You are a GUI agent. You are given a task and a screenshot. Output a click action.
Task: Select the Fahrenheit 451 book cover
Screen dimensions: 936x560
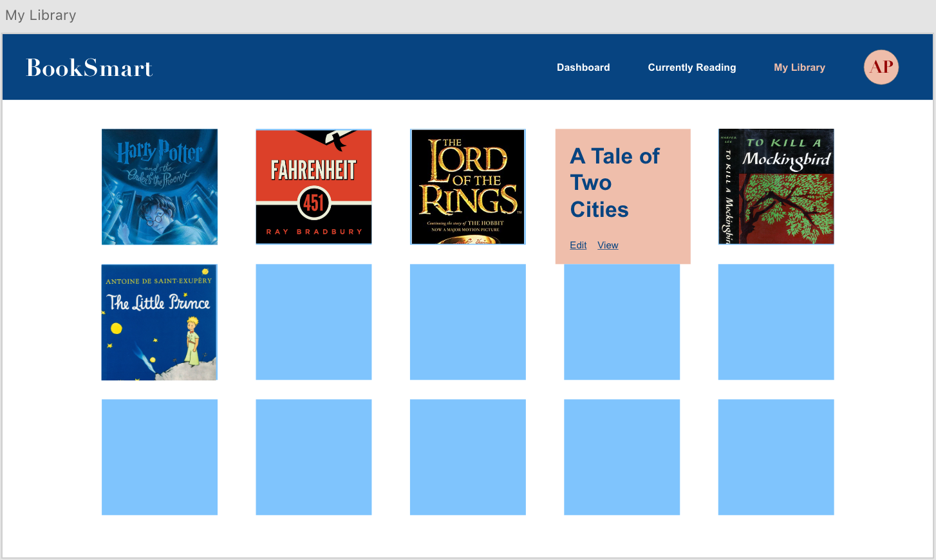pos(314,187)
